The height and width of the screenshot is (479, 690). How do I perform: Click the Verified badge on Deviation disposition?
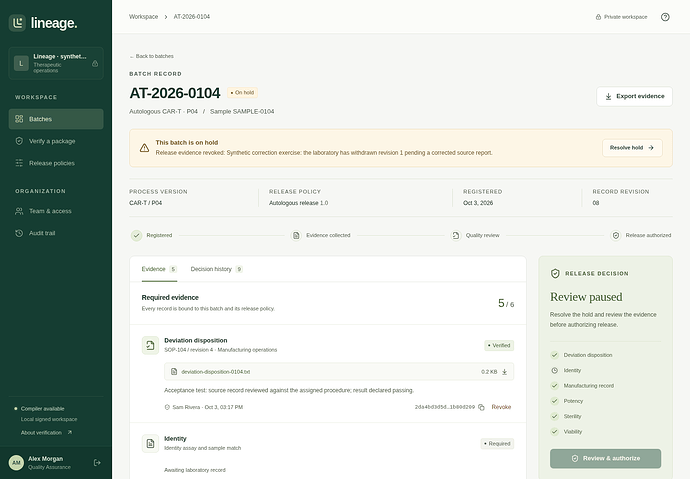click(499, 346)
